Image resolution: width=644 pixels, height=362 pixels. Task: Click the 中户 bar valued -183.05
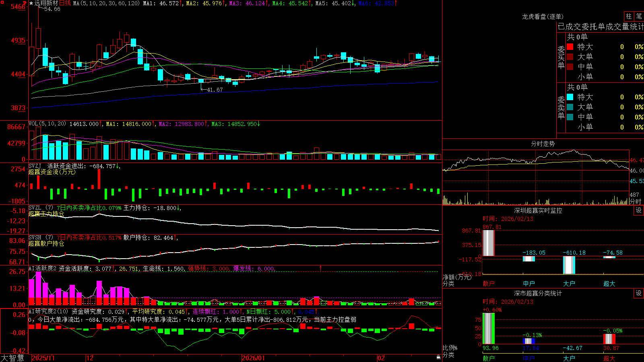pos(529,259)
